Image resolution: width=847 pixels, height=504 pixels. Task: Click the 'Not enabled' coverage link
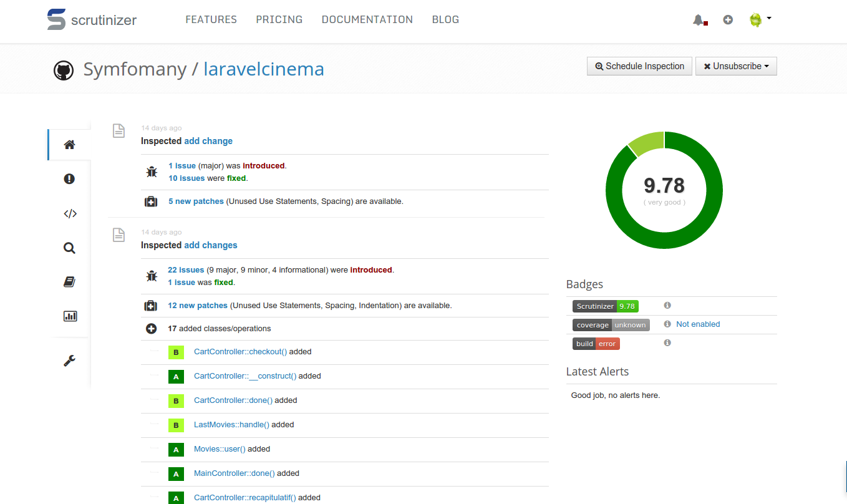pos(698,324)
